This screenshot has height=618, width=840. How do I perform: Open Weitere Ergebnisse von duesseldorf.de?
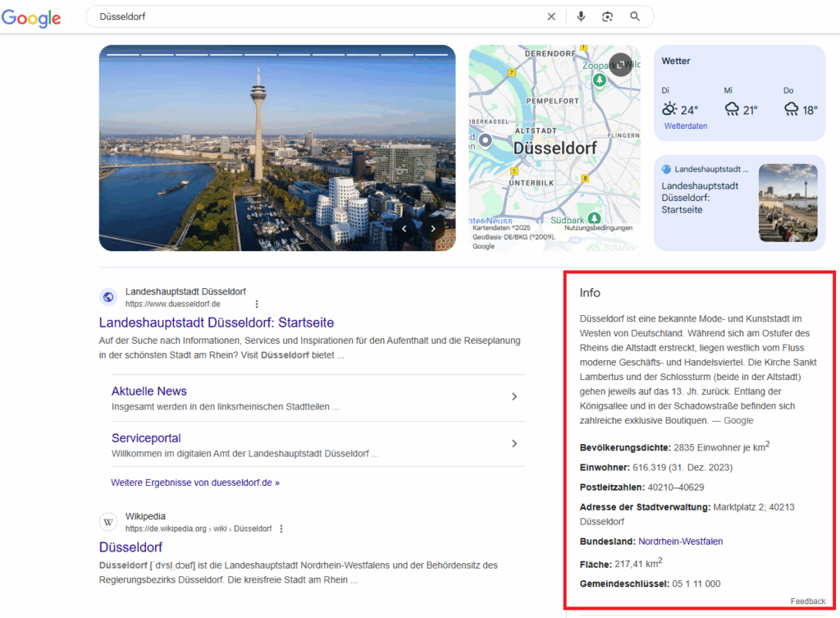point(195,483)
